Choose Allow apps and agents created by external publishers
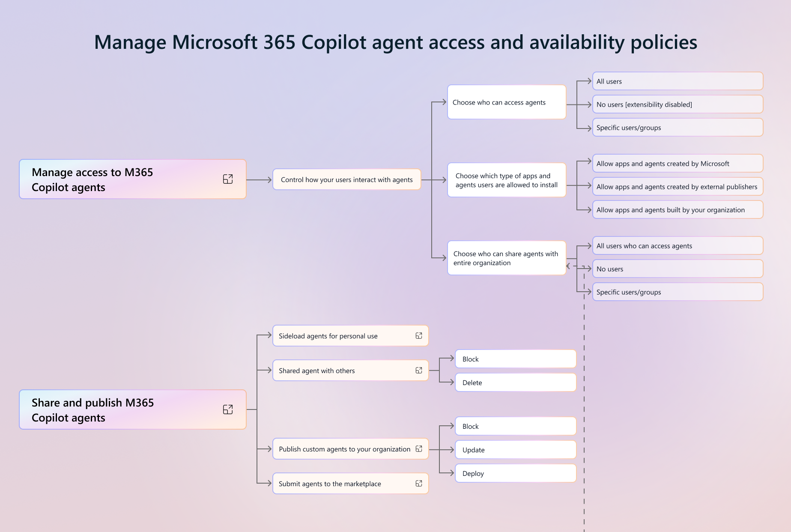791x532 pixels. click(x=677, y=187)
